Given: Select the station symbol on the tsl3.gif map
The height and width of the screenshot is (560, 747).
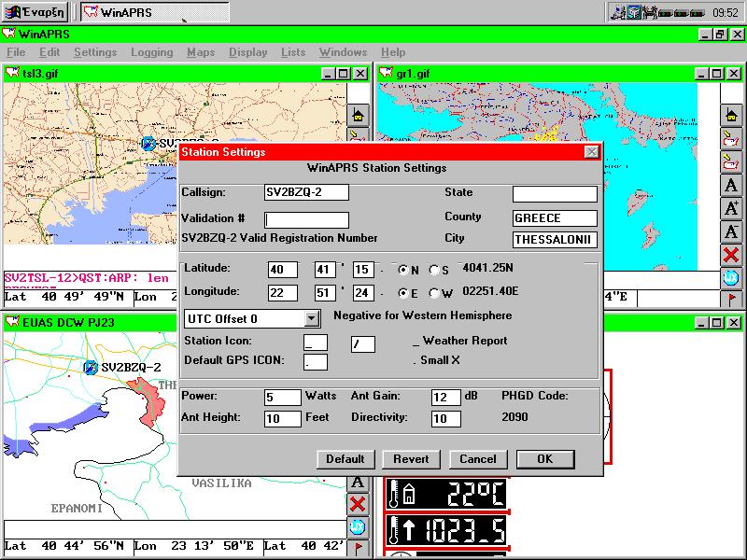Looking at the screenshot, I should [x=148, y=143].
